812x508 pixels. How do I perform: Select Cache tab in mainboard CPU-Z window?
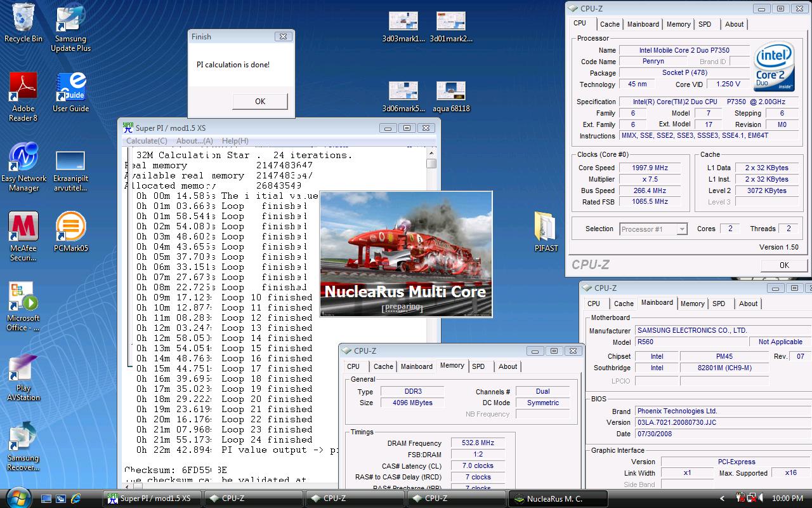(x=624, y=304)
